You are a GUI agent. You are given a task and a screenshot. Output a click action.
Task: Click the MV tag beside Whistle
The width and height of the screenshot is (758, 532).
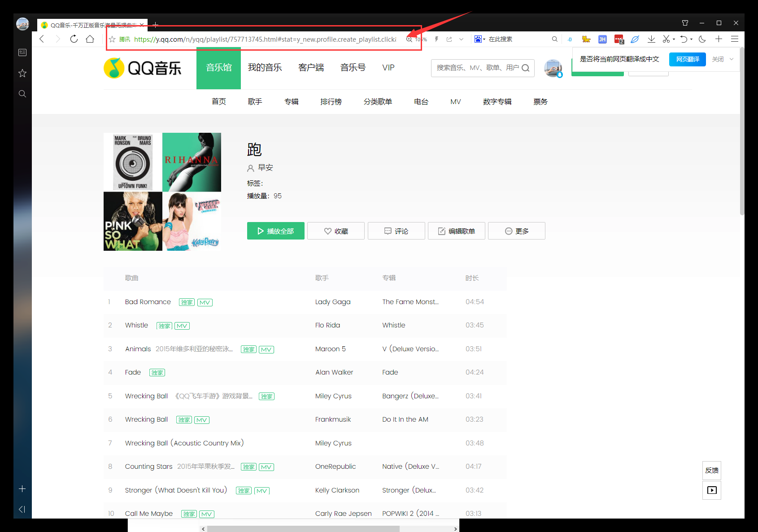(182, 326)
